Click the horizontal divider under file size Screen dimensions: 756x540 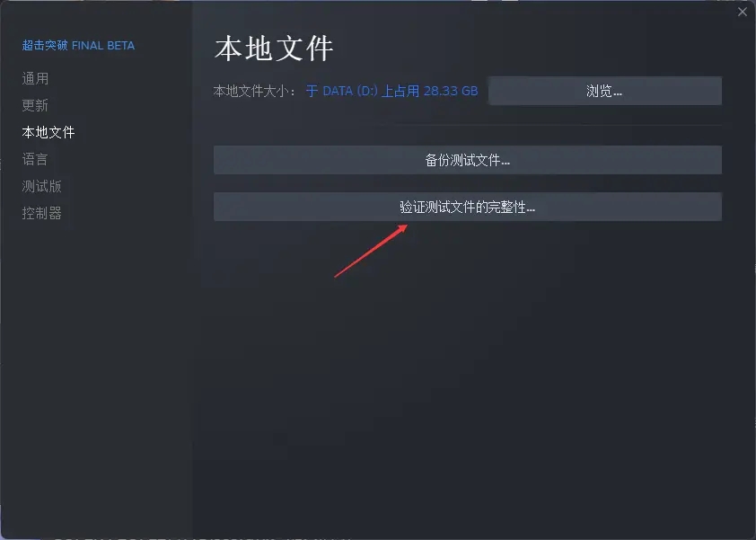(468, 125)
